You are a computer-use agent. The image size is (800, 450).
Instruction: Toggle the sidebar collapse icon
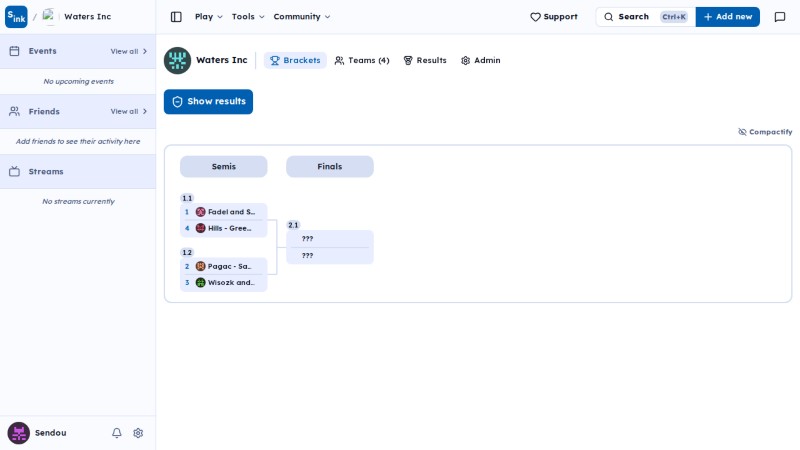[x=176, y=17]
